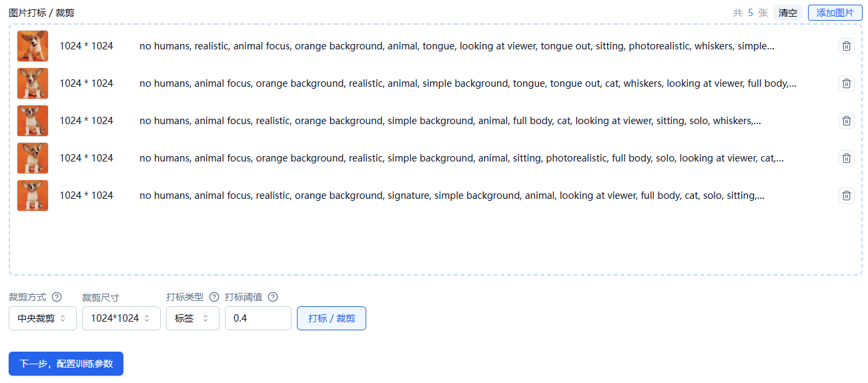Click the 打标 / 裁剪 button
Screen dimensions: 868x383
pyautogui.click(x=332, y=318)
